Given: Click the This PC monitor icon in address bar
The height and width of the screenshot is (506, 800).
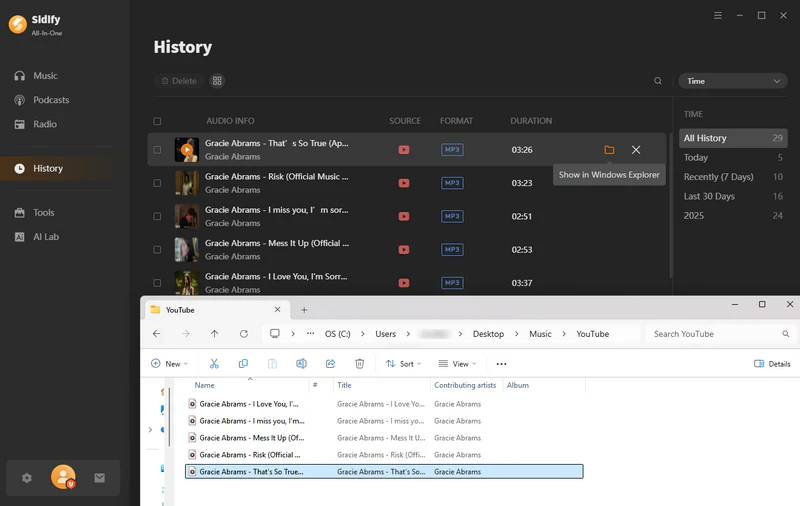Looking at the screenshot, I should 274,334.
